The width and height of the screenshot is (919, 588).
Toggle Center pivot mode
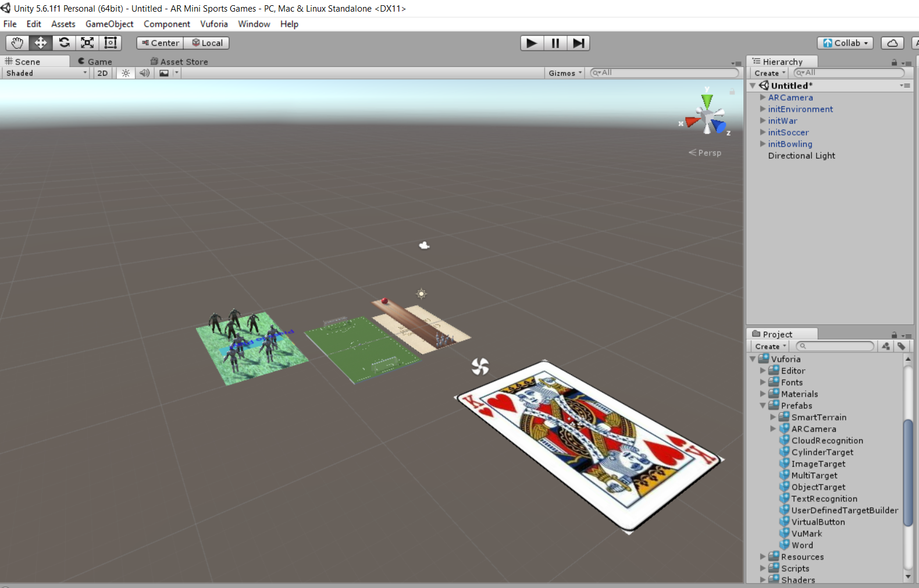point(160,43)
